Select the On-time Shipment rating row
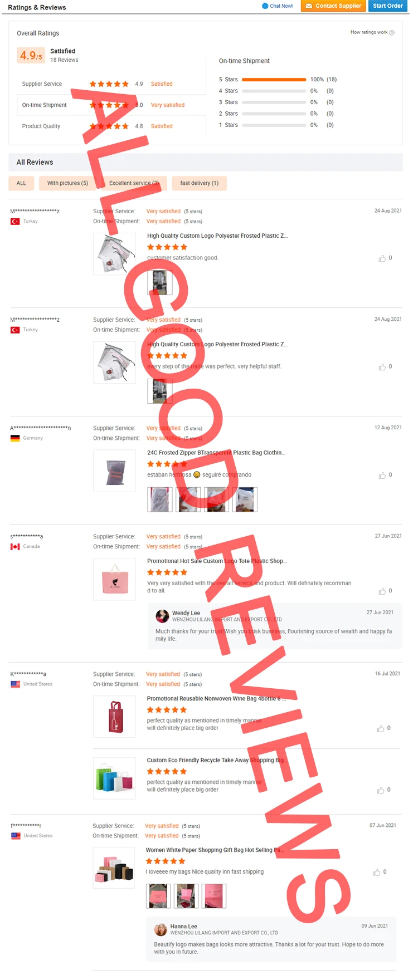This screenshot has height=980, width=418. pos(111,105)
